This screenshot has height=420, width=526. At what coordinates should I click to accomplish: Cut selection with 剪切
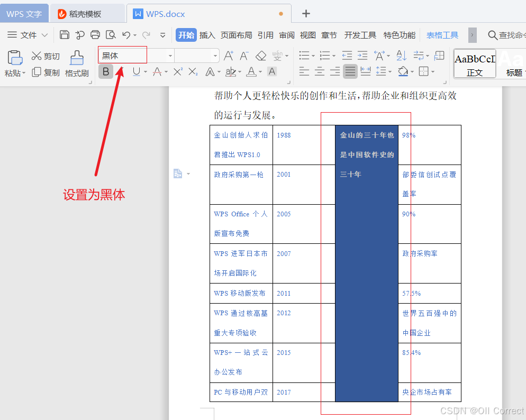click(x=46, y=56)
